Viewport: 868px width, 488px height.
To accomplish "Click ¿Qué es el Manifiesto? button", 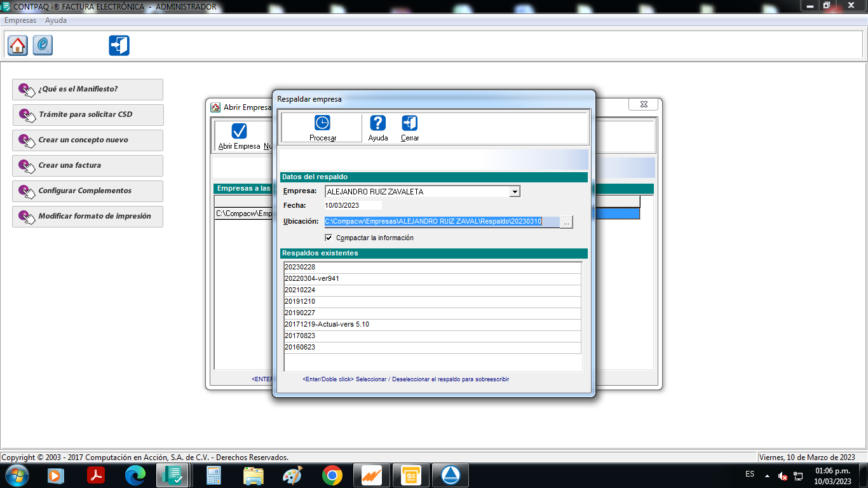I will click(x=88, y=90).
